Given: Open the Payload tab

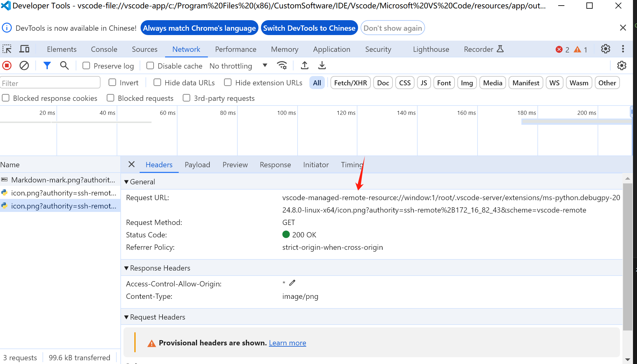Looking at the screenshot, I should click(197, 165).
